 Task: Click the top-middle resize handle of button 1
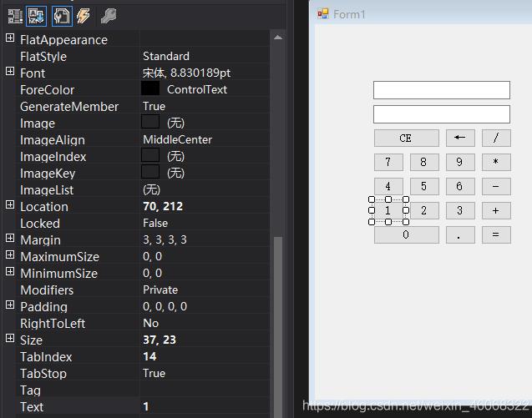(x=388, y=199)
